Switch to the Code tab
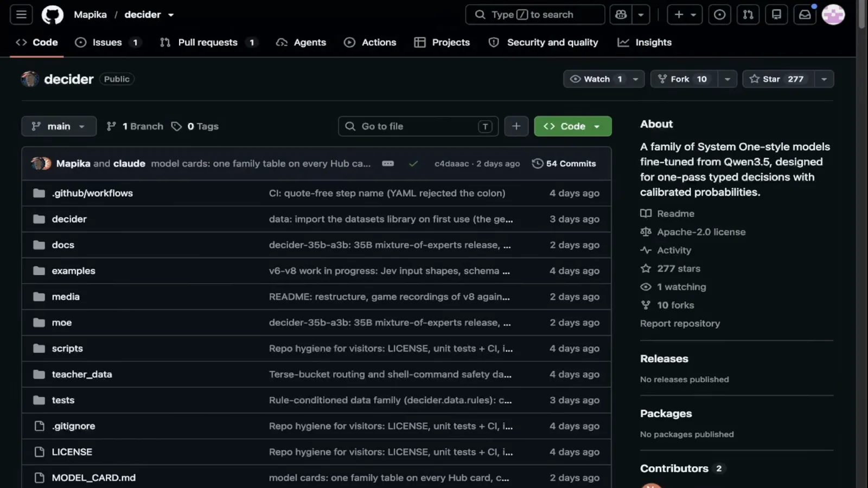This screenshot has width=868, height=488. click(x=37, y=42)
